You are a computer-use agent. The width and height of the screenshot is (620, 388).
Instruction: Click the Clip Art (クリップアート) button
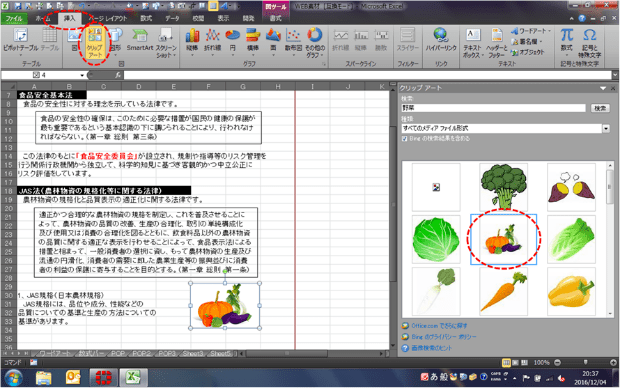[x=95, y=43]
